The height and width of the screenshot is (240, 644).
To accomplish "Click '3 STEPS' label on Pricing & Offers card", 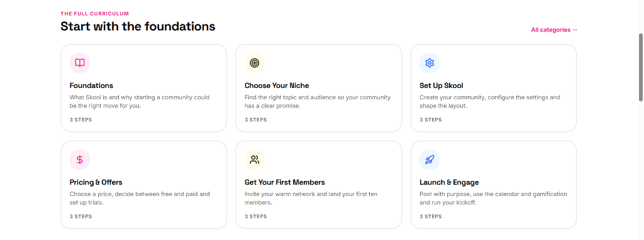I will pos(80,216).
